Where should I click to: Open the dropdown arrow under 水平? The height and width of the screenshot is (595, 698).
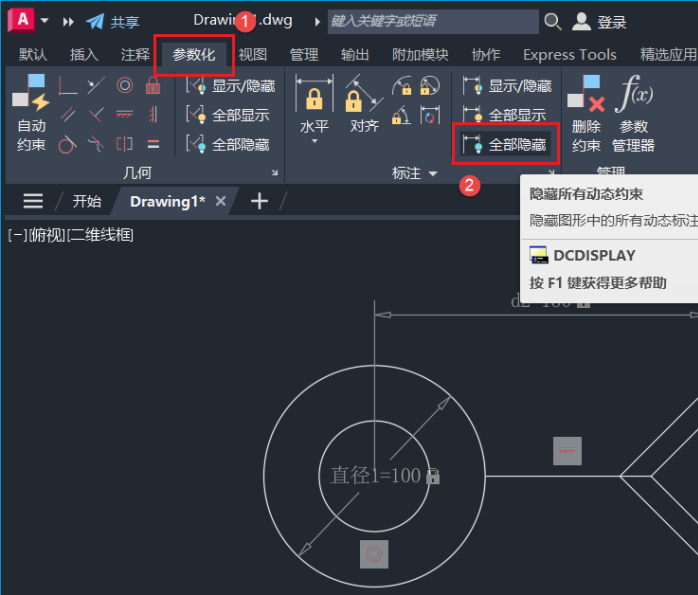point(315,141)
